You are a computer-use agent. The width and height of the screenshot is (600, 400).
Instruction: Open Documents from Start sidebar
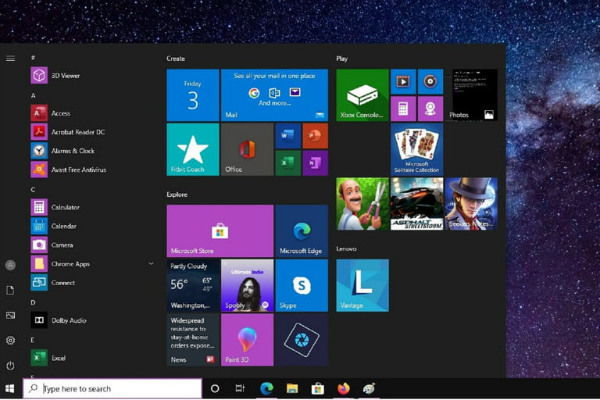coord(10,290)
